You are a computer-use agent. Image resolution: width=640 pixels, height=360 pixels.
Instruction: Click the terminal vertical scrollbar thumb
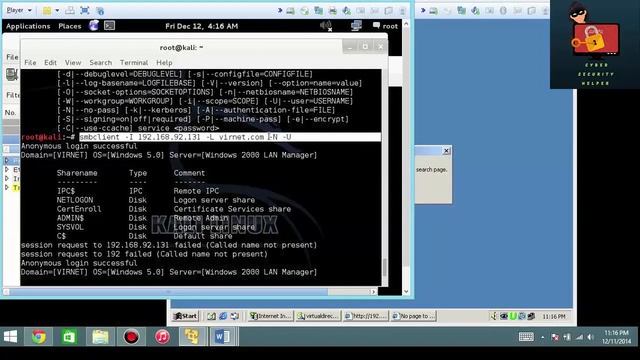click(385, 267)
